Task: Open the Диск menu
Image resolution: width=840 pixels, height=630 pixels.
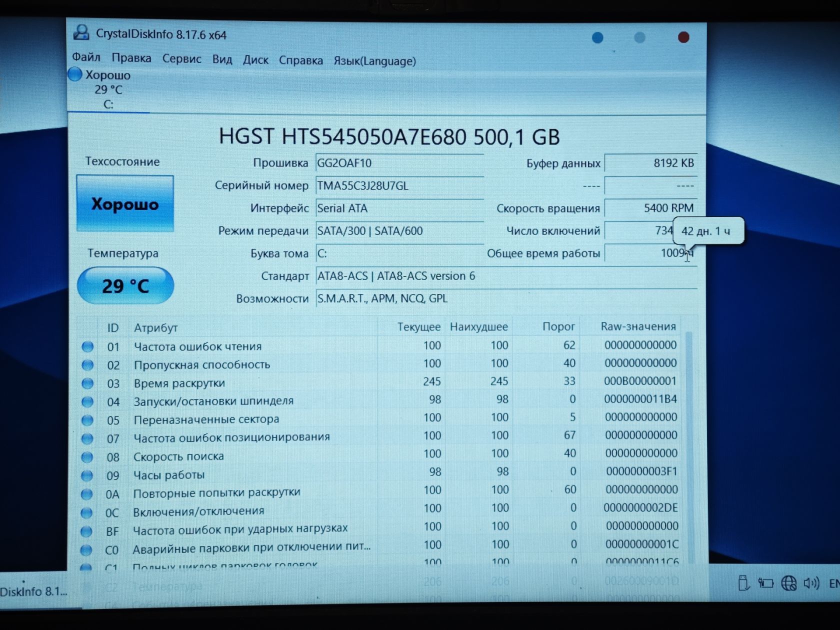Action: [255, 60]
